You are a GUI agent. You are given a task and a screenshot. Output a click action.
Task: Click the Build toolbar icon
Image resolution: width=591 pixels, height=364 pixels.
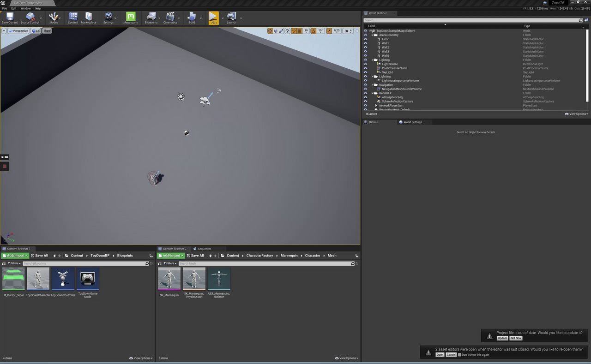tap(192, 18)
